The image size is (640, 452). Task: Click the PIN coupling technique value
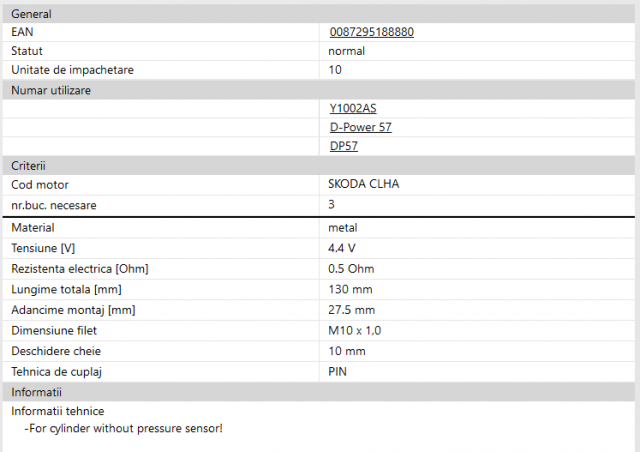(338, 371)
